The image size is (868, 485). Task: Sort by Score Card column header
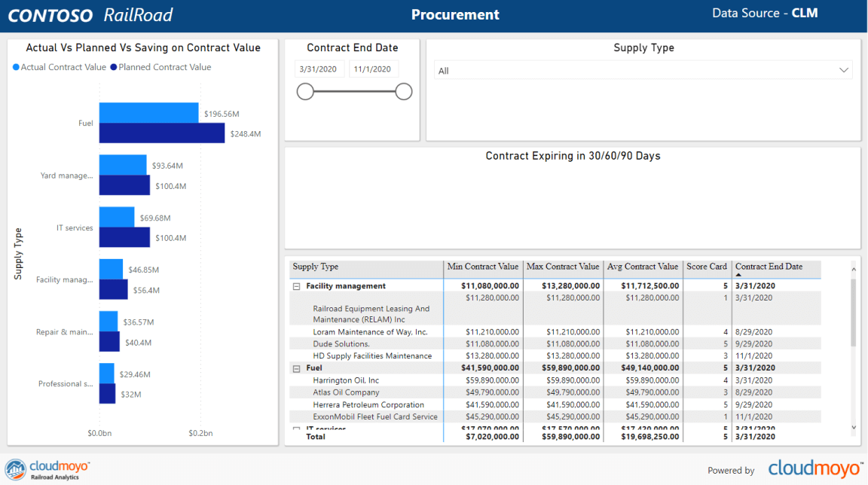click(706, 267)
